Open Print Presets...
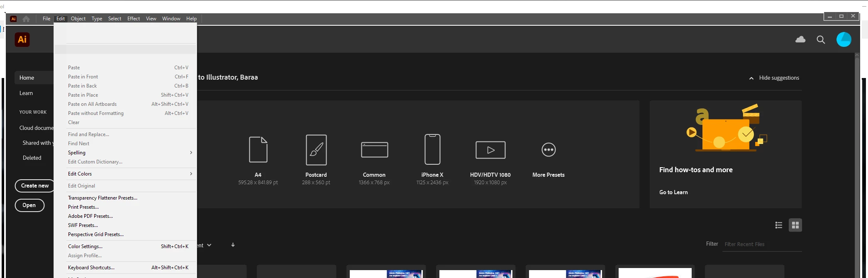Image resolution: width=868 pixels, height=278 pixels. coord(125,207)
